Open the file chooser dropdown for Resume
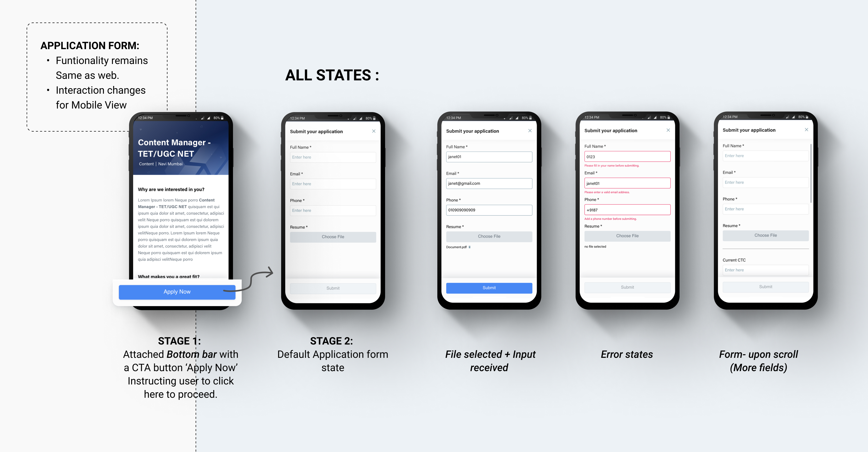This screenshot has height=452, width=868. pos(332,236)
